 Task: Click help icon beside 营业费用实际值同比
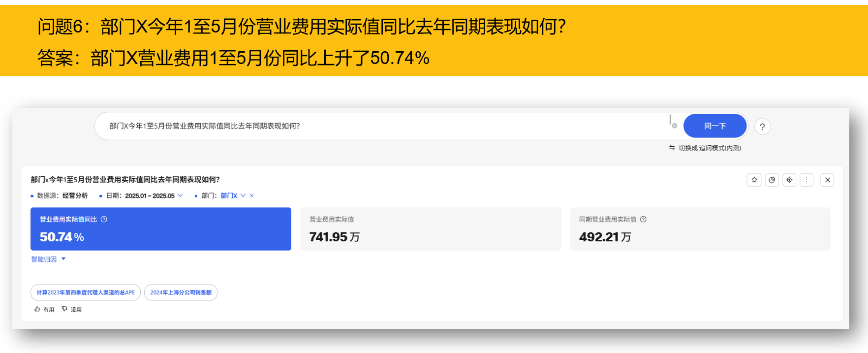coord(104,220)
